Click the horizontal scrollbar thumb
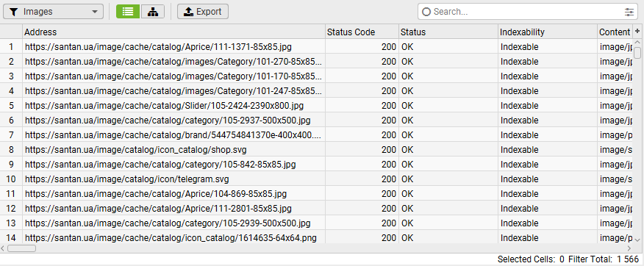644x266 pixels. tap(22, 248)
